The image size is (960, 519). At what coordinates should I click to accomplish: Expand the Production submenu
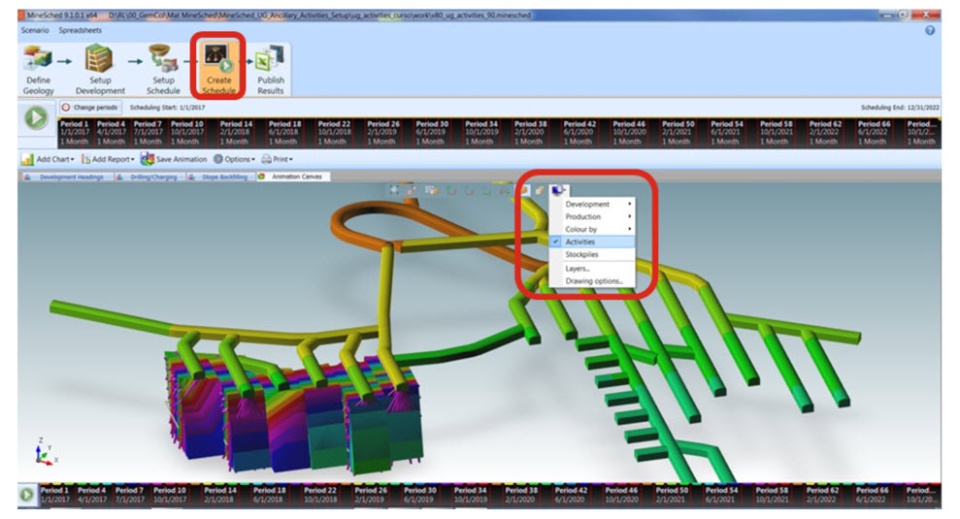(x=592, y=217)
